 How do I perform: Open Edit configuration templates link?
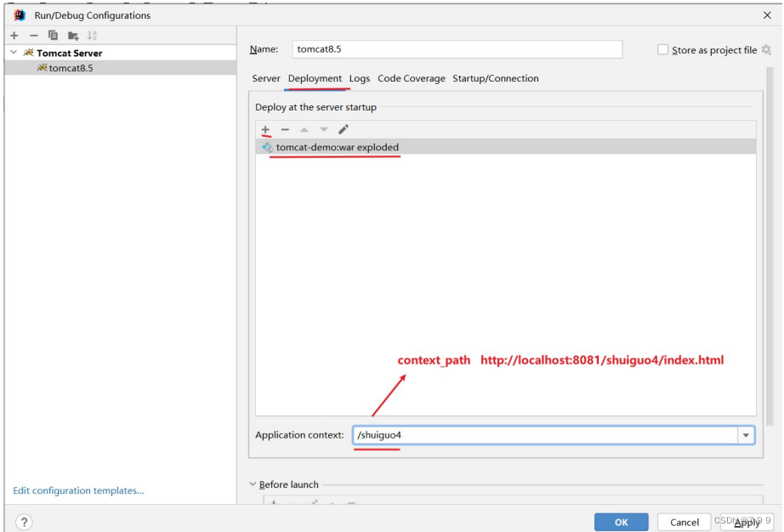78,490
